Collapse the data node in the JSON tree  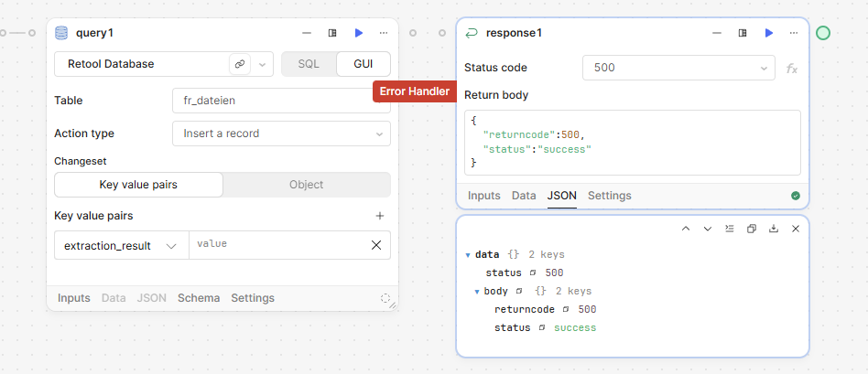tap(468, 255)
